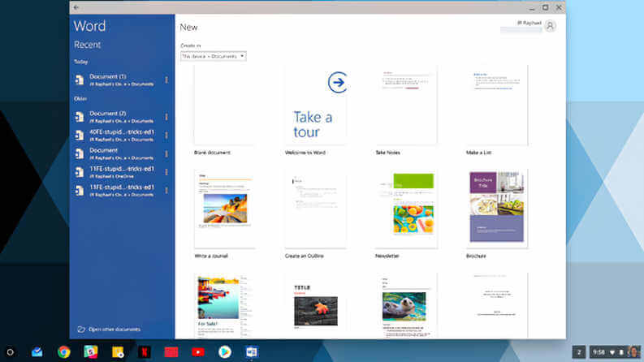This screenshot has height=362, width=644.
Task: Click the Newsletter caption
Action: (387, 256)
